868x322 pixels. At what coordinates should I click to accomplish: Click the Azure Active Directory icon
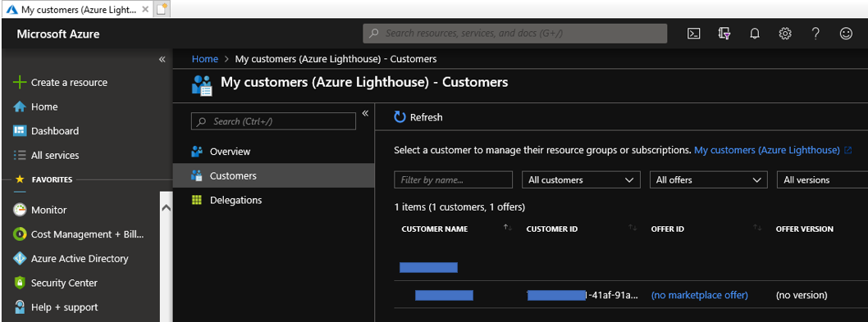pyautogui.click(x=20, y=259)
